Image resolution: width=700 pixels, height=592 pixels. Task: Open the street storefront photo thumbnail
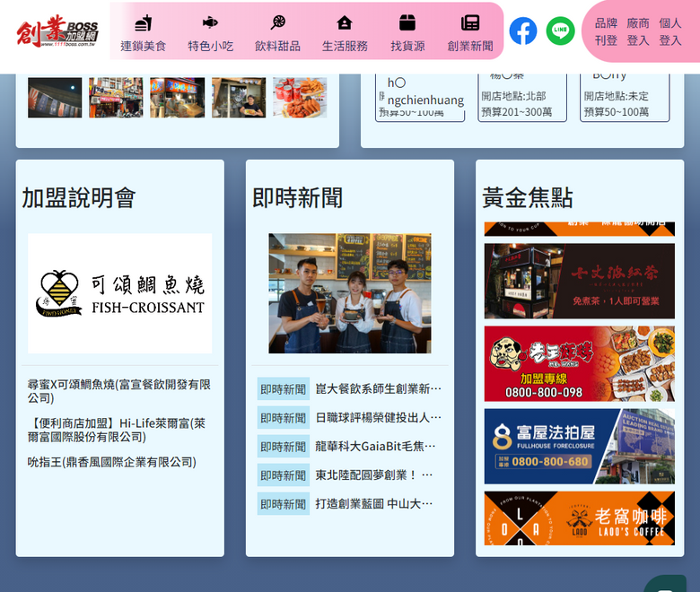pos(116,98)
